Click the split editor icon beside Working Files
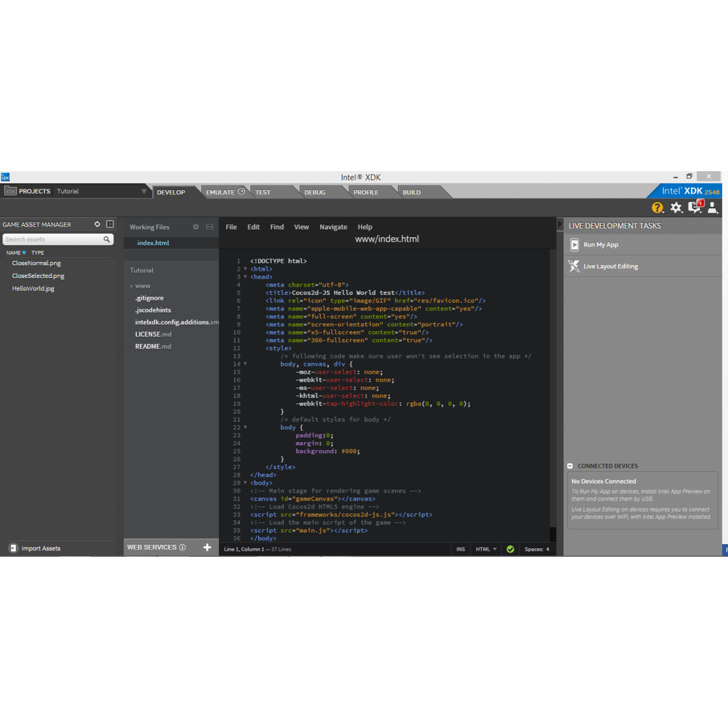Viewport: 728px width, 728px height. coord(209,227)
